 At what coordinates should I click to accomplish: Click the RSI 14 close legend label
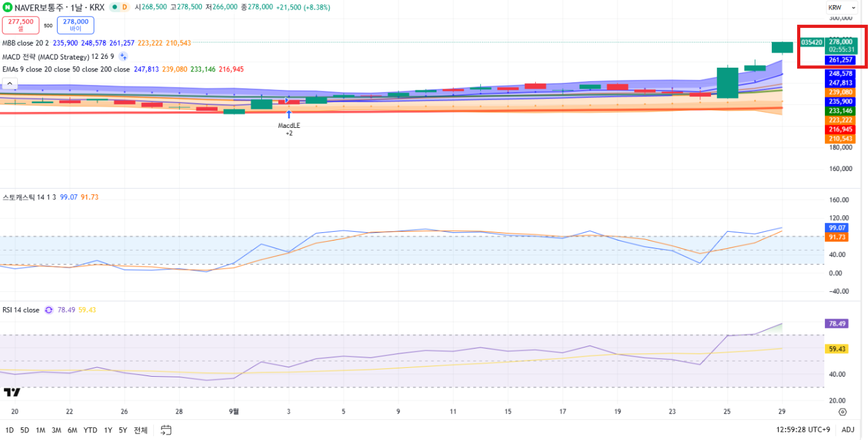[x=21, y=310]
